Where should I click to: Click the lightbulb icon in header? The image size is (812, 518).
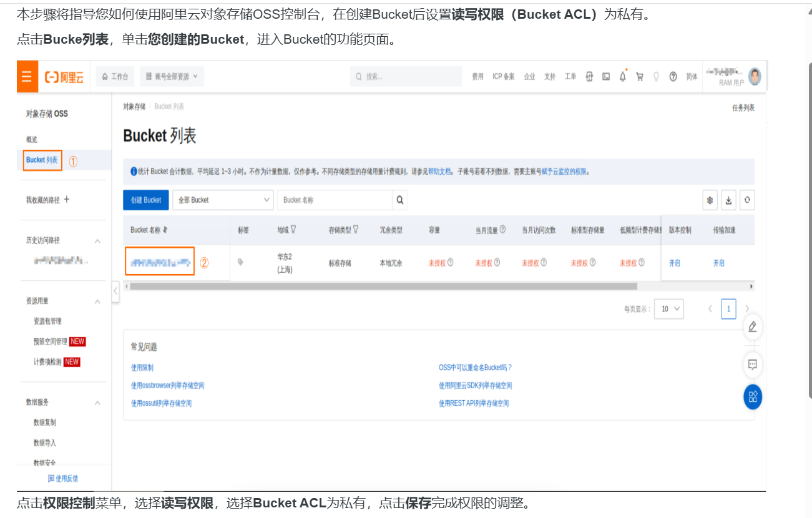(656, 77)
